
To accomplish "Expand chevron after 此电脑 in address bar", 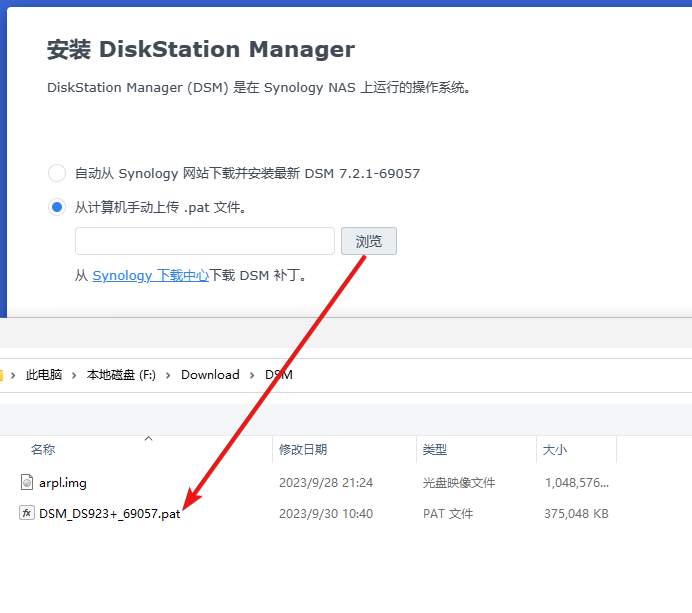I will click(74, 375).
